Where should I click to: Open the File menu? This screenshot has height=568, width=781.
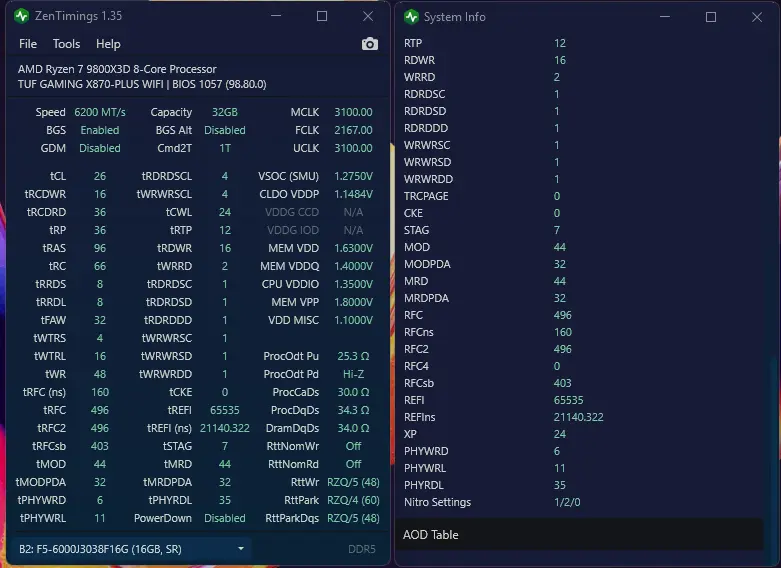coord(28,44)
